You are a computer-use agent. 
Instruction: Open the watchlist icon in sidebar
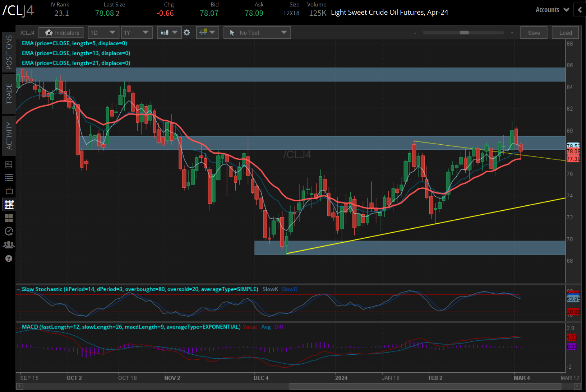pos(9,177)
